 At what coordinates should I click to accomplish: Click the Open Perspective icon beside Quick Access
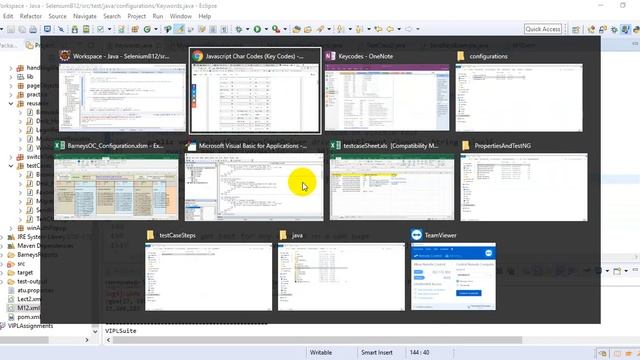576,29
